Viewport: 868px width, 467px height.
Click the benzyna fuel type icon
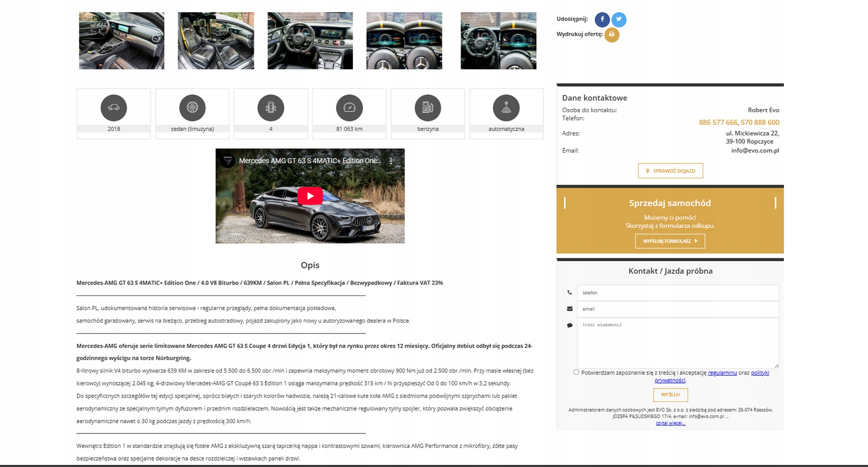[428, 108]
